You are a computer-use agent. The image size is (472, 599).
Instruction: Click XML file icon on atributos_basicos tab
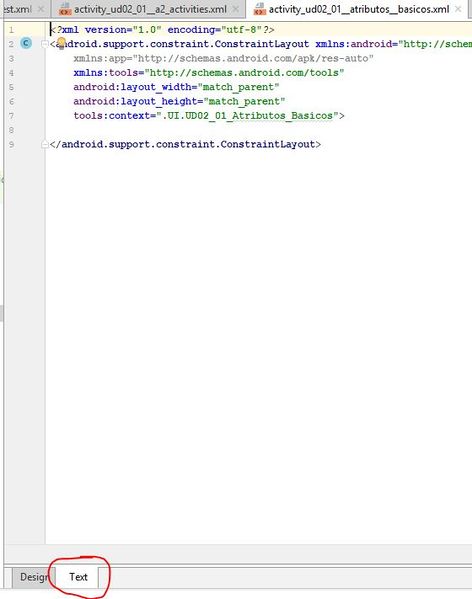(x=260, y=9)
